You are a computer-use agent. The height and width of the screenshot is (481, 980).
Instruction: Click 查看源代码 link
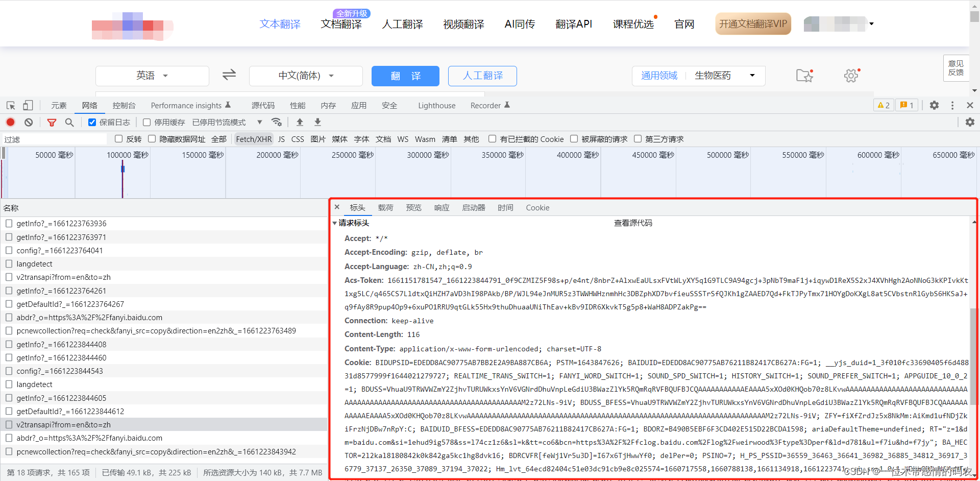pyautogui.click(x=633, y=223)
